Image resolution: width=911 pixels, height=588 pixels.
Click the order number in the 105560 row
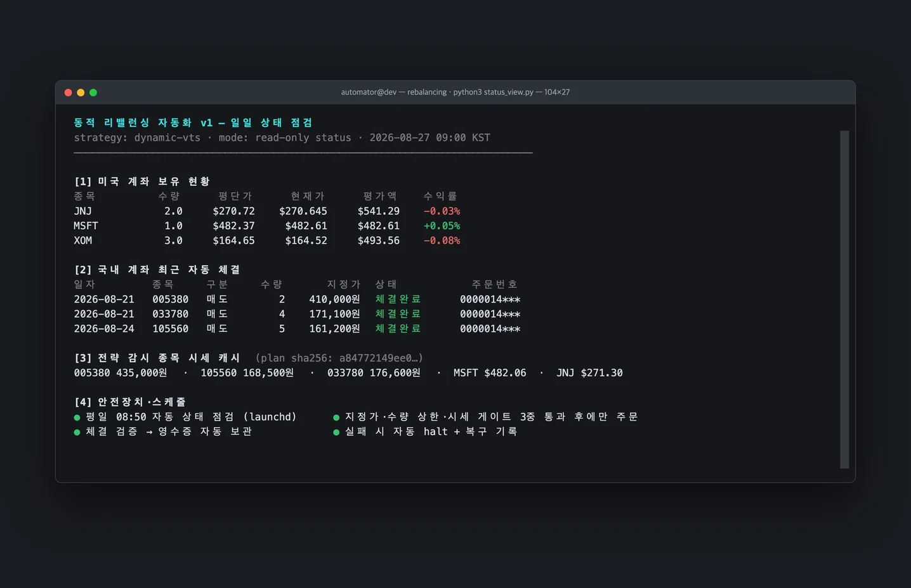coord(490,329)
